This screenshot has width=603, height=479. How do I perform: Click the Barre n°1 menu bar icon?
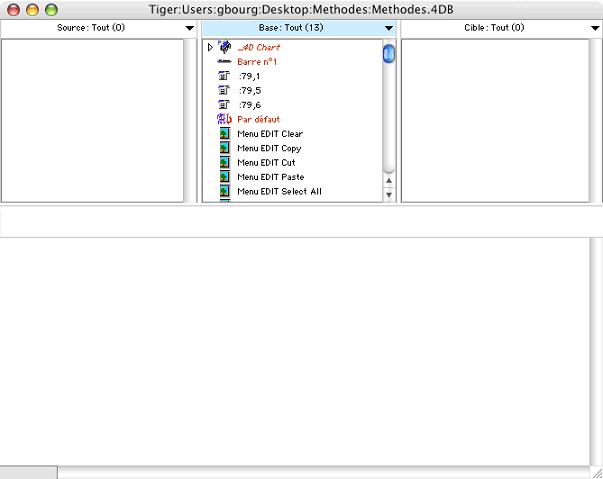[x=224, y=62]
